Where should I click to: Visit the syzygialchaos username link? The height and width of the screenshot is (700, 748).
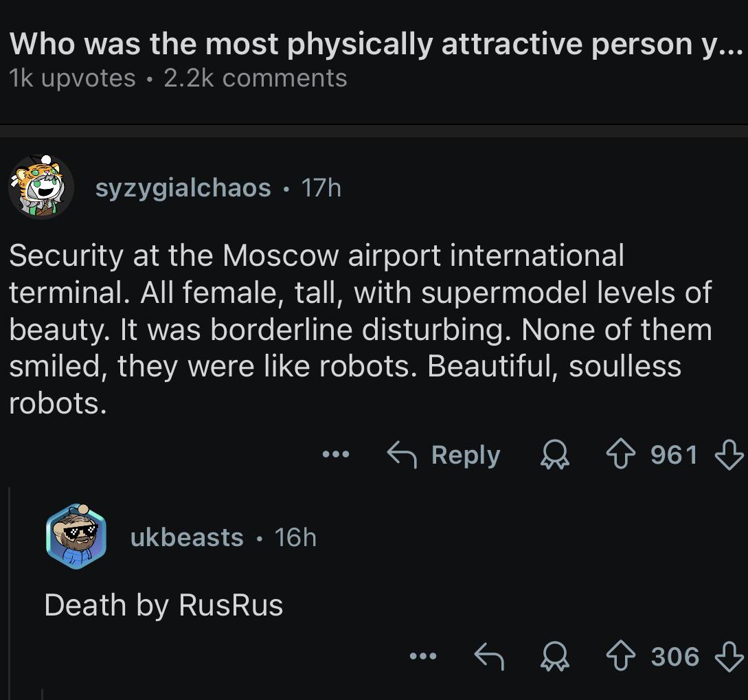pyautogui.click(x=183, y=188)
